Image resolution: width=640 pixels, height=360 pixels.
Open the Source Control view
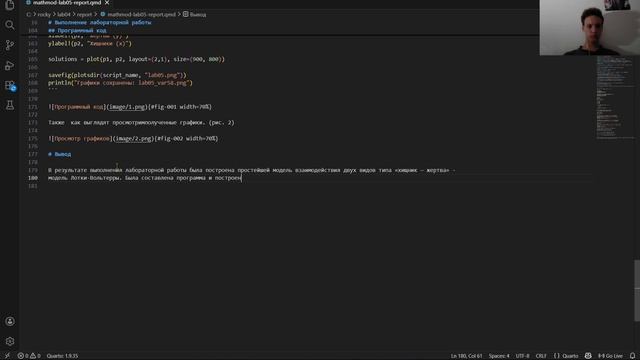coord(10,45)
